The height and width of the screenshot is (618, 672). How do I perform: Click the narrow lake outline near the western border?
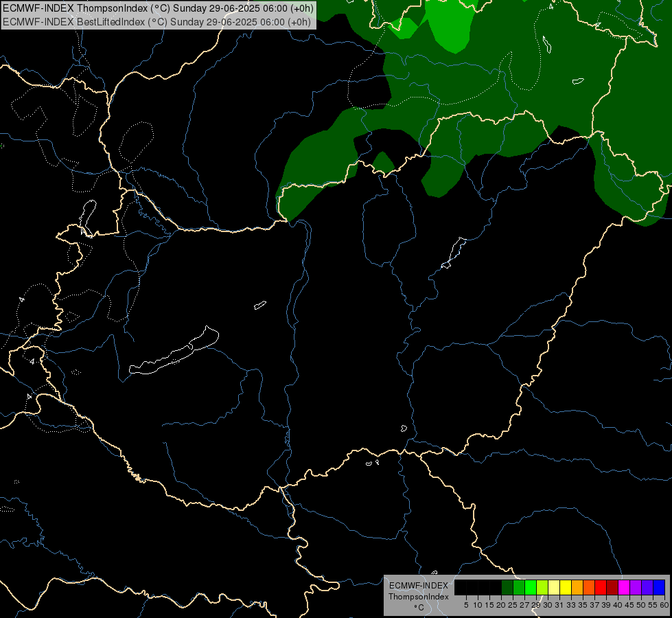point(87,218)
